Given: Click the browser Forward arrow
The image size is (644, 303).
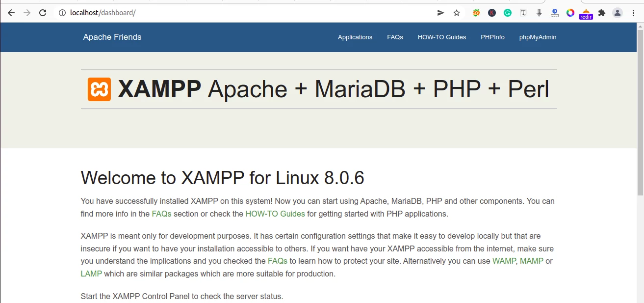Looking at the screenshot, I should pos(27,13).
